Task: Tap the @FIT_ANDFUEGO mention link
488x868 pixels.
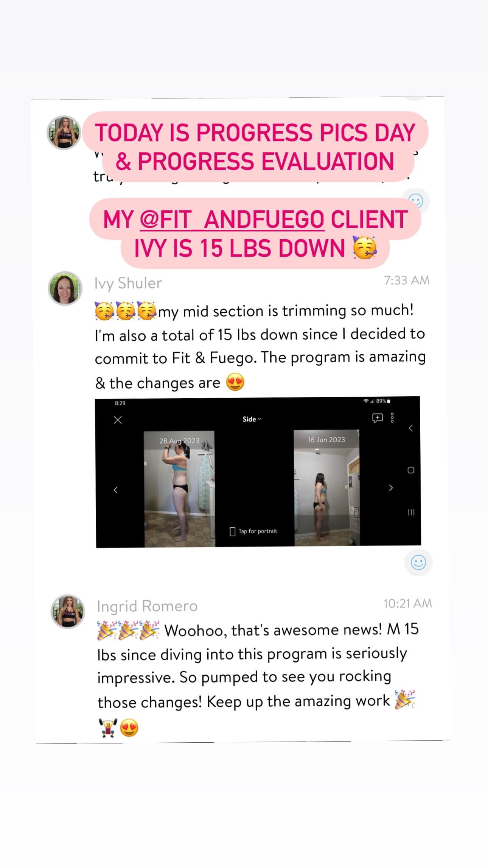Action: point(232,220)
